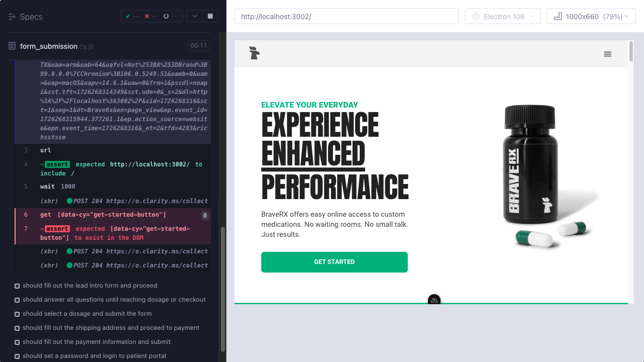Image resolution: width=644 pixels, height=362 pixels.
Task: Click the localhost:3002 URL field
Action: tap(346, 17)
